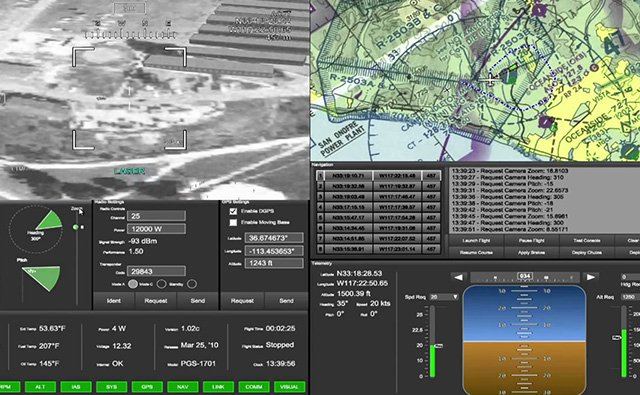
Task: Select the Standby transponder radio button
Action: point(192,284)
